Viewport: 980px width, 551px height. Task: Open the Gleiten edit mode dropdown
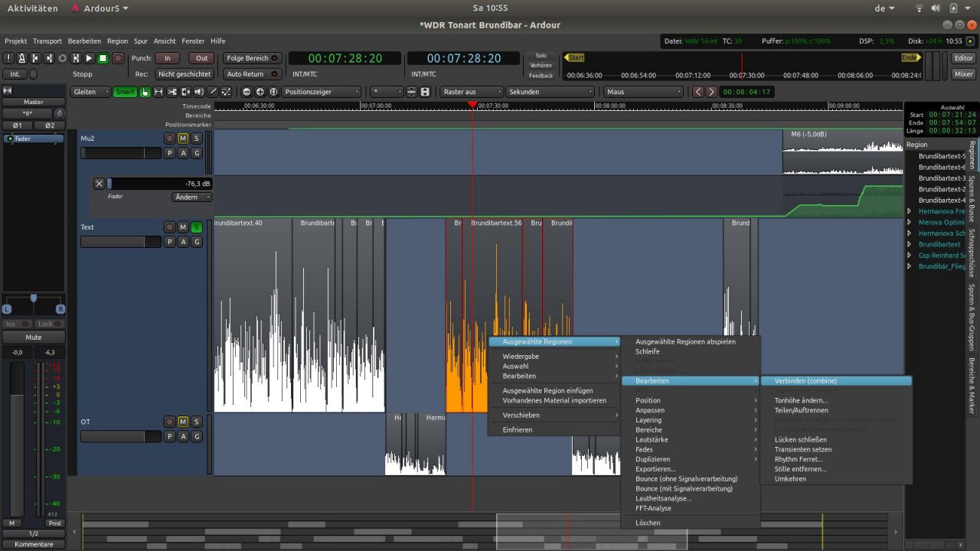tap(90, 92)
